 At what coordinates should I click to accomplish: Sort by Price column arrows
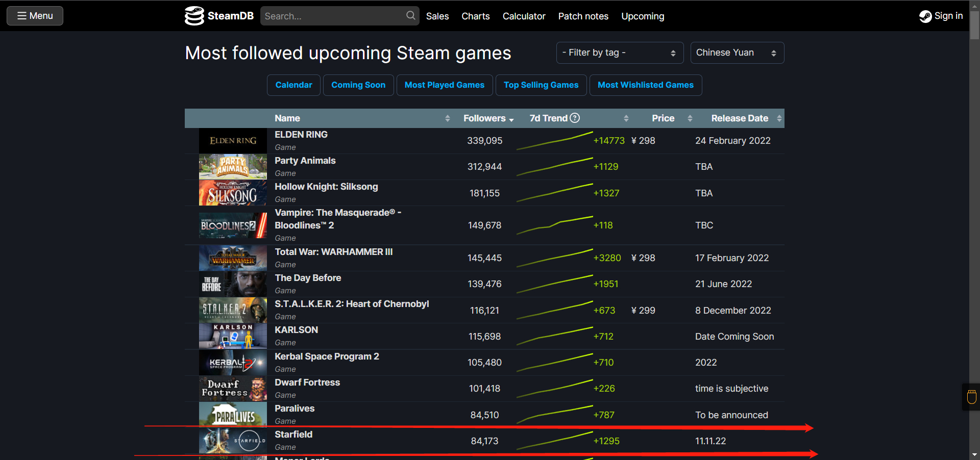pyautogui.click(x=690, y=118)
